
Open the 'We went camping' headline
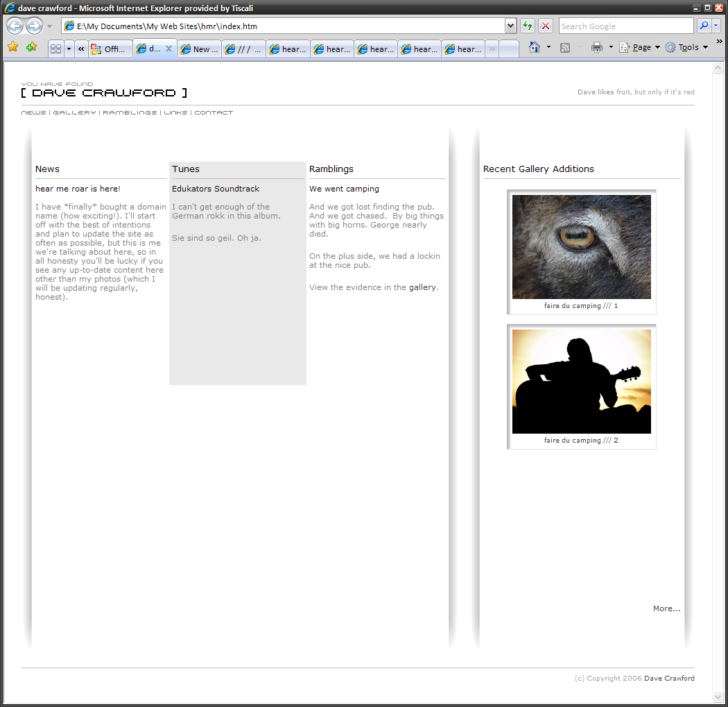pos(344,189)
